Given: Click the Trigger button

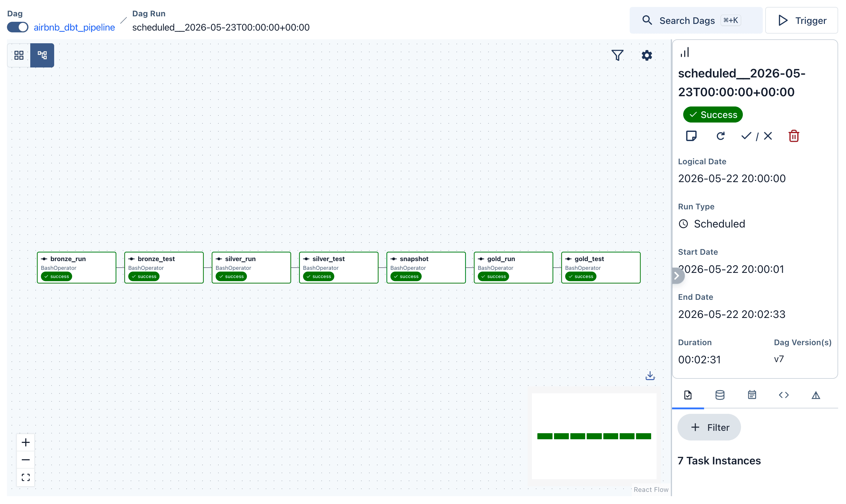Looking at the screenshot, I should point(802,20).
